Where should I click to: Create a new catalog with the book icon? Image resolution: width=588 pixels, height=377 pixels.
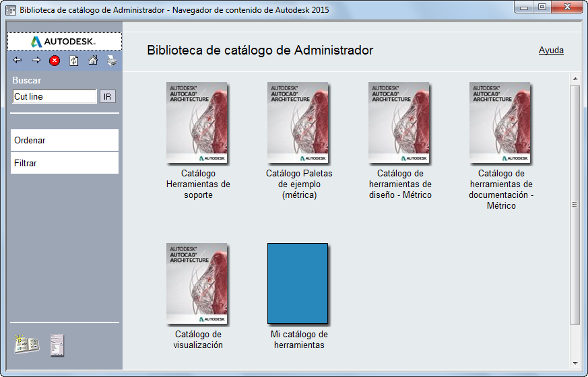[x=27, y=344]
